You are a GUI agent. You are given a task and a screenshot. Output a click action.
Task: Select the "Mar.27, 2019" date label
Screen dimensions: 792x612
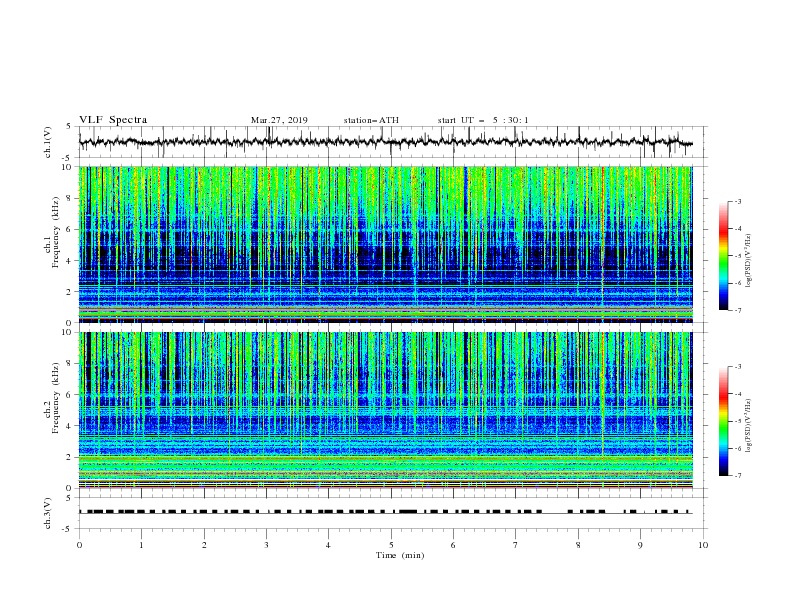(x=279, y=120)
